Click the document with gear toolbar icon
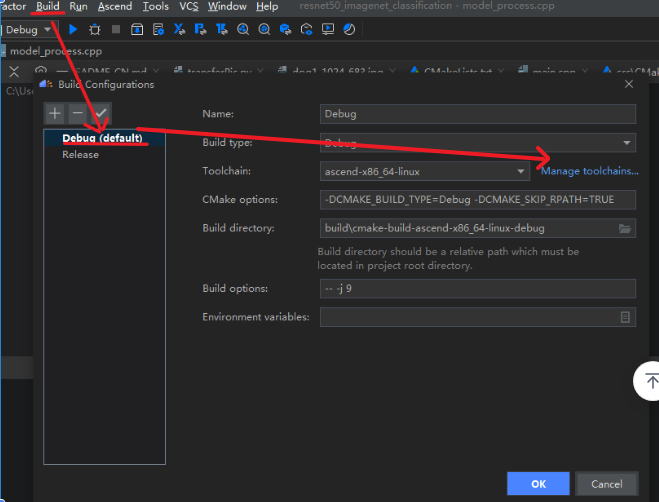The width and height of the screenshot is (659, 502). [158, 29]
